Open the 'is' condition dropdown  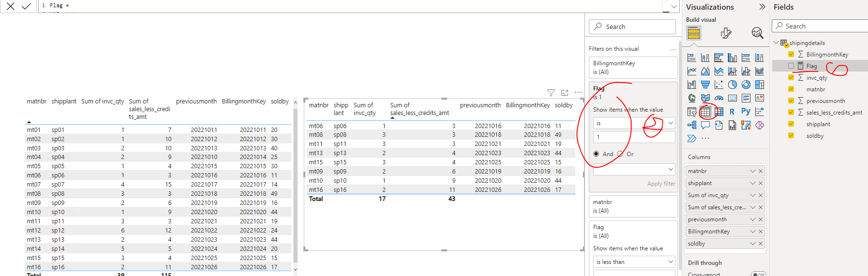(634, 123)
